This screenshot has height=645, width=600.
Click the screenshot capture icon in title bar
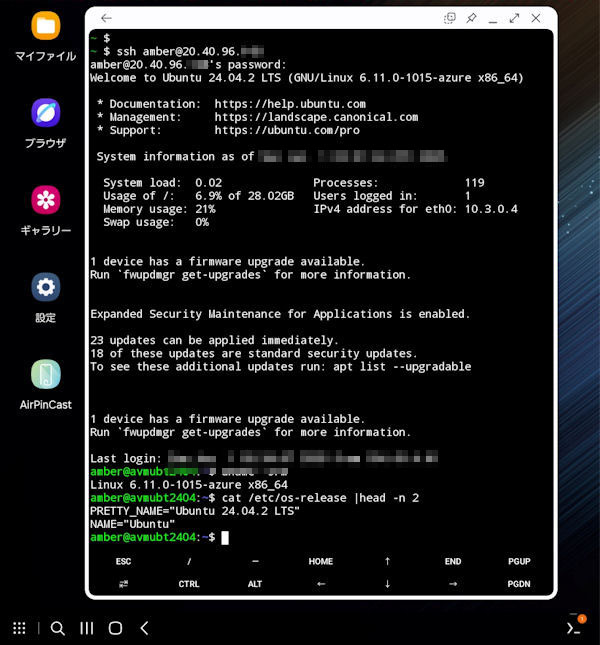point(450,18)
